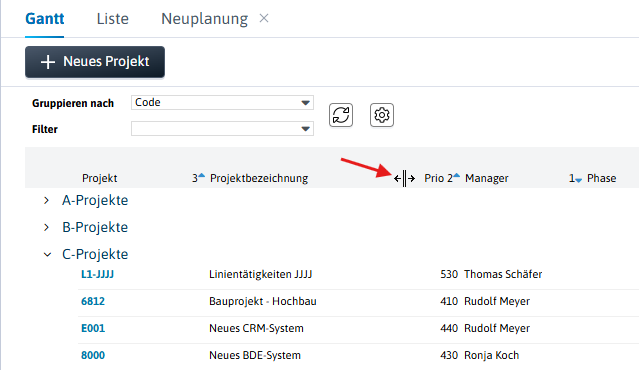Click the sort arrow next to Prio

(456, 176)
